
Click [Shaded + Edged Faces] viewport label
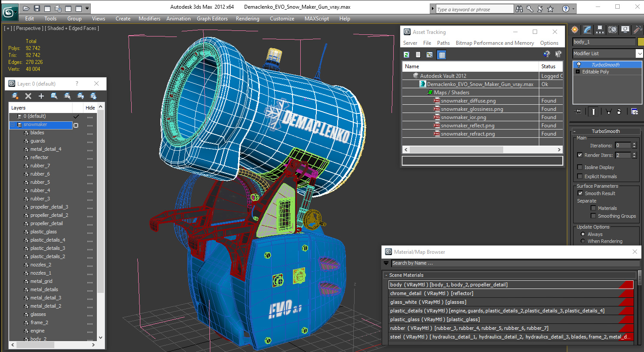[x=72, y=28]
